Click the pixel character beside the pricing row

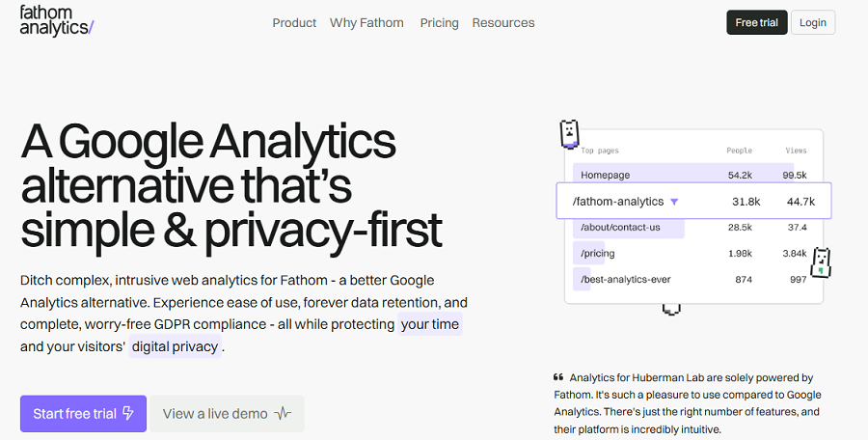tap(821, 262)
